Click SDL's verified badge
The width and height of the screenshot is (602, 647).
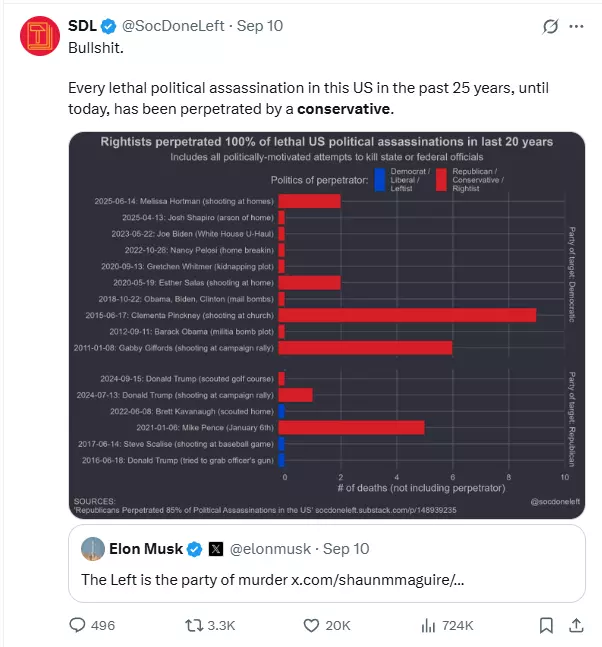108,26
